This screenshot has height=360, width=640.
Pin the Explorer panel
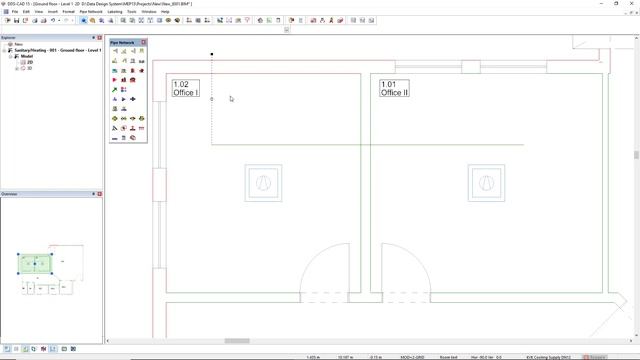point(93,38)
